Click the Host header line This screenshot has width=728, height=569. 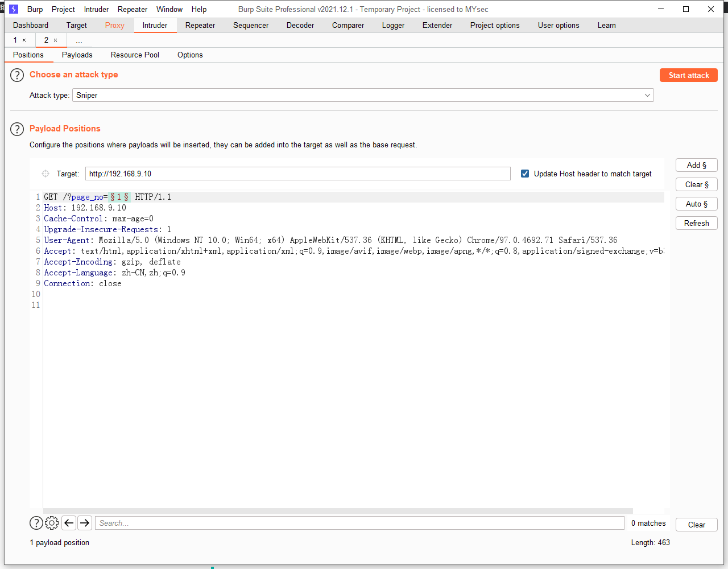pos(85,208)
